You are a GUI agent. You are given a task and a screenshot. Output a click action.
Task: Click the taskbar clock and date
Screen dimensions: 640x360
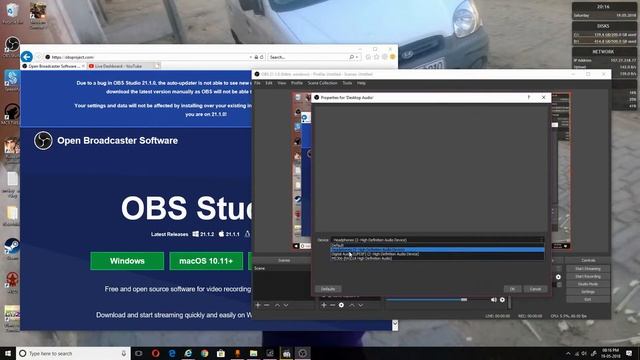click(610, 353)
